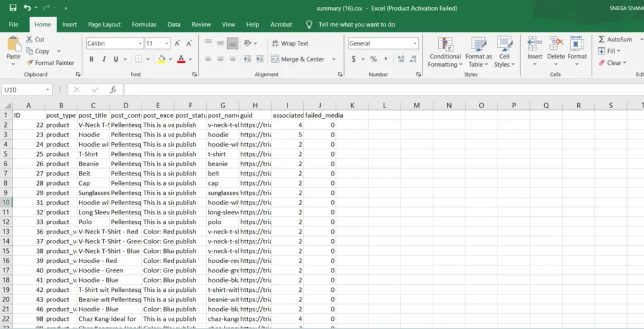Switch to the Page Layout tab

(104, 25)
